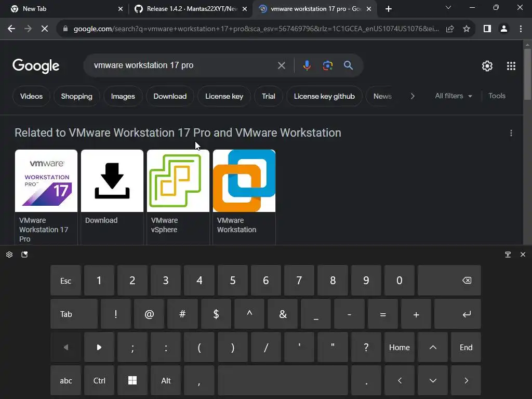Go back using the browser back arrow
The height and width of the screenshot is (399, 532).
(11, 29)
